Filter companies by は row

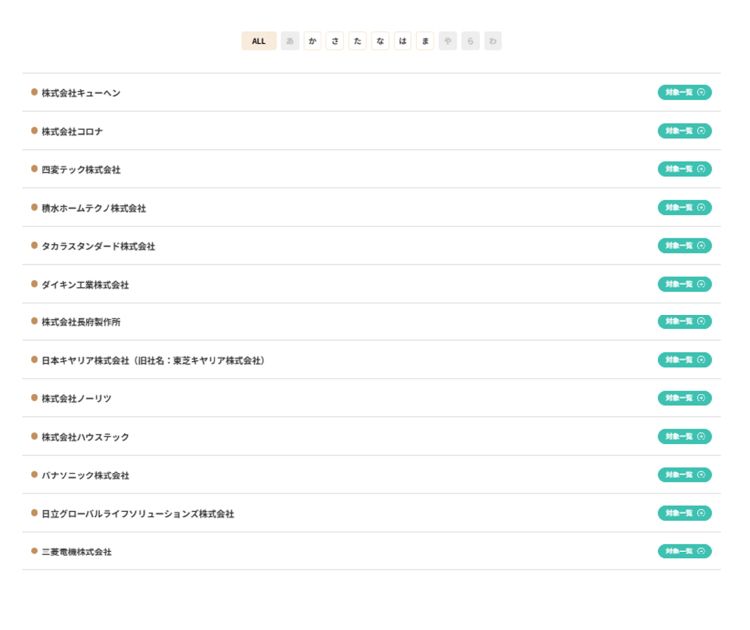click(x=403, y=41)
